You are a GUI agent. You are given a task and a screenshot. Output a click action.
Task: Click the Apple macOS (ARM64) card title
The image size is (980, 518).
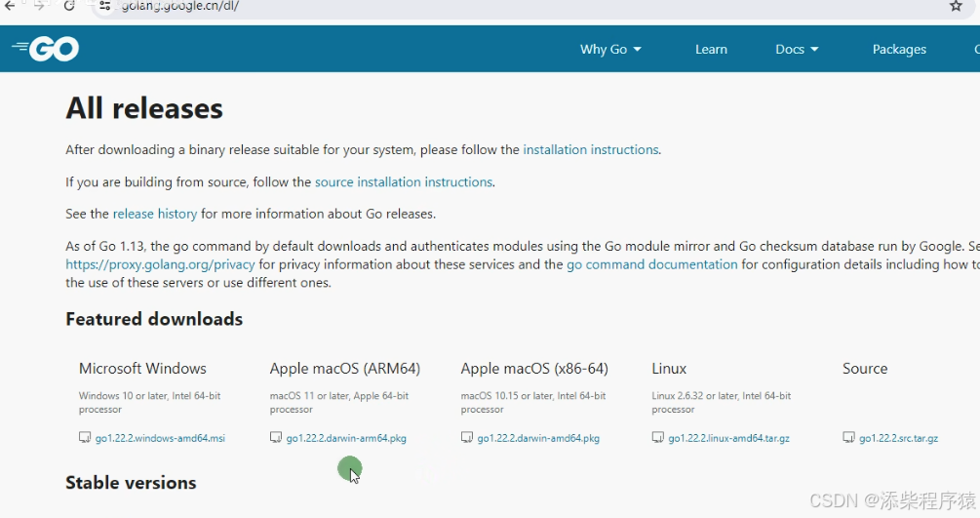tap(345, 369)
